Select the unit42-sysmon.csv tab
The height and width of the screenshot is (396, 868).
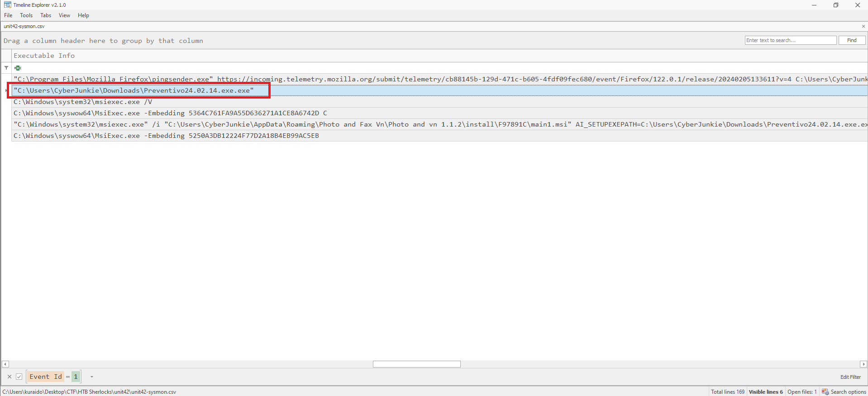pyautogui.click(x=24, y=26)
